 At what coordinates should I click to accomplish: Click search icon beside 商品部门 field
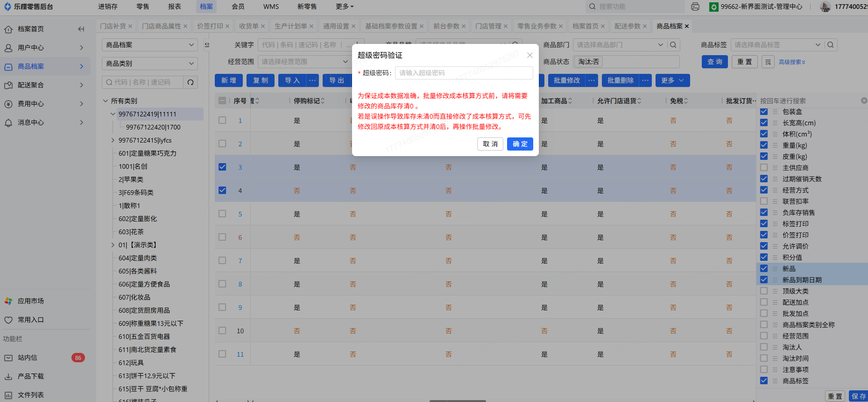[673, 45]
